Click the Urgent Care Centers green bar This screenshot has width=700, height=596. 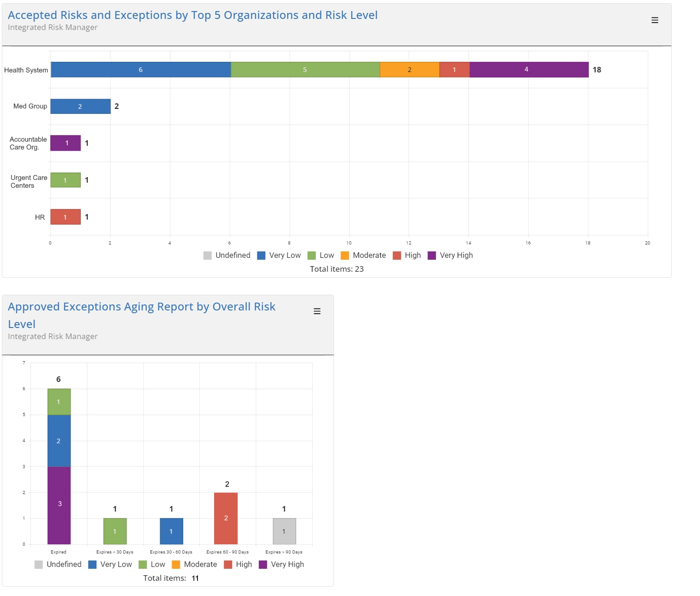tap(66, 180)
